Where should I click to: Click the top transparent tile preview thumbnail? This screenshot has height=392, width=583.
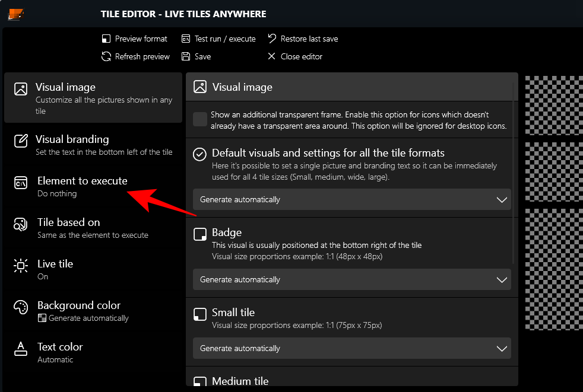[554, 97]
